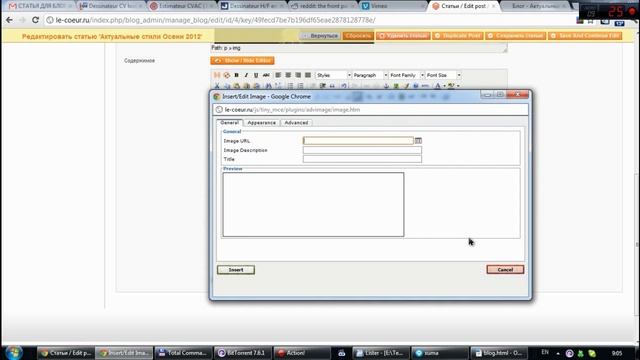This screenshot has width=640, height=360.
Task: Click the numbered list icon
Action: [300, 86]
